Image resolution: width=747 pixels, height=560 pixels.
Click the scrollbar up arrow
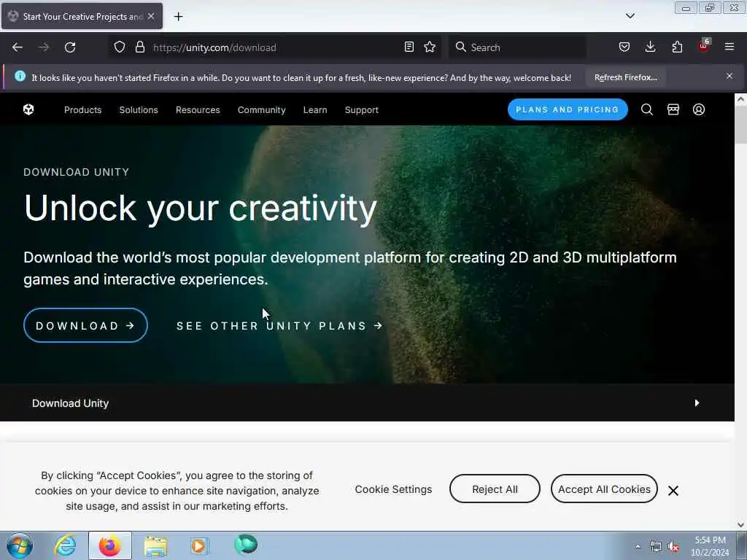pos(740,99)
